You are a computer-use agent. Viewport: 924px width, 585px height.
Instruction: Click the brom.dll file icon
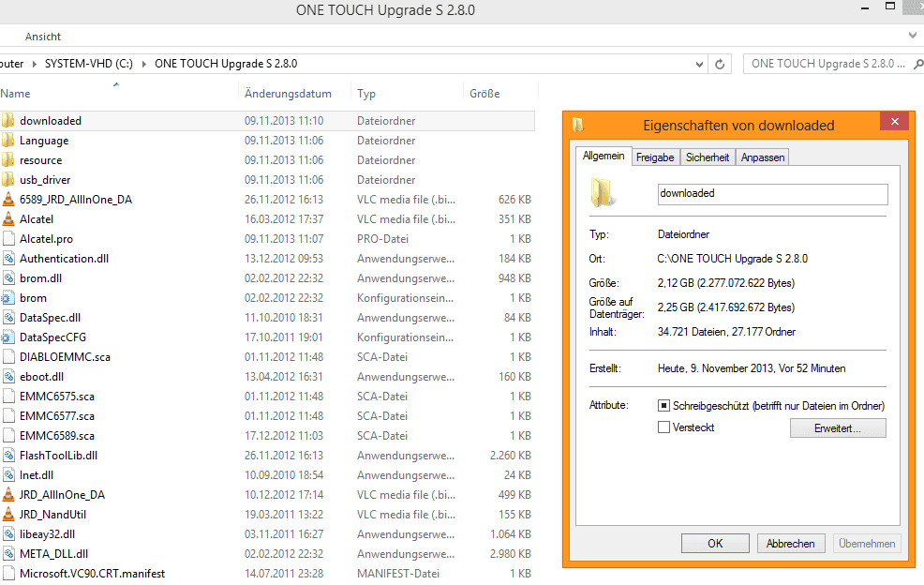pyautogui.click(x=8, y=278)
